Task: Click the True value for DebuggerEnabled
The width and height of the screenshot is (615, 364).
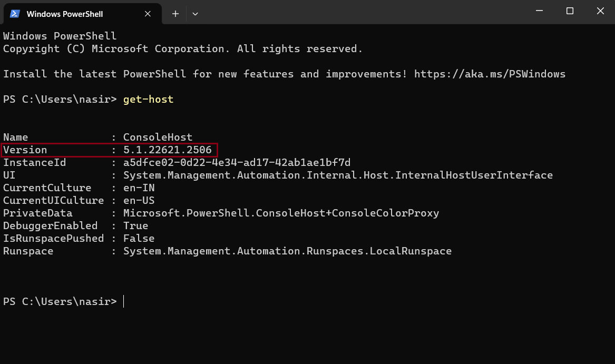Action: [136, 226]
